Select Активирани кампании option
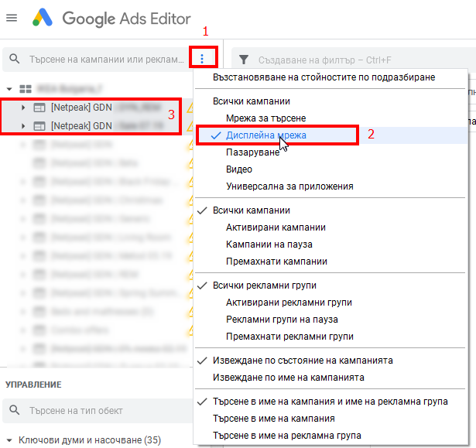 [276, 227]
